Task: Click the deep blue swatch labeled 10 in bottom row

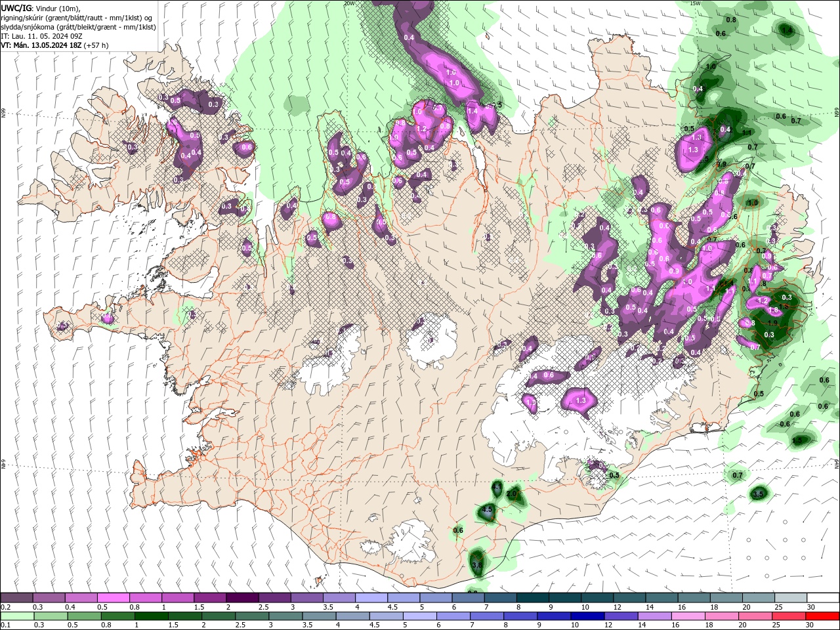Action: (587, 616)
